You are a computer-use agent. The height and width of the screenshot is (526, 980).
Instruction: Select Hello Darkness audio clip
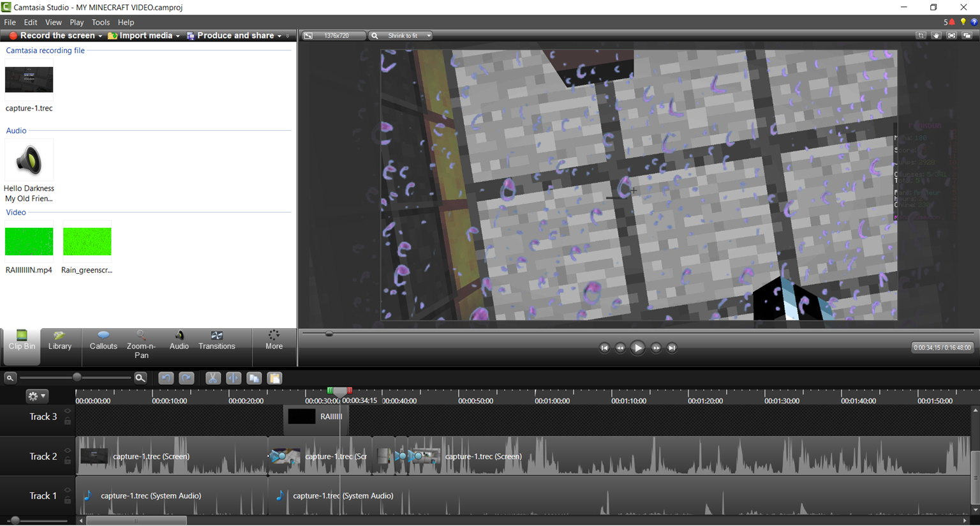tap(29, 160)
